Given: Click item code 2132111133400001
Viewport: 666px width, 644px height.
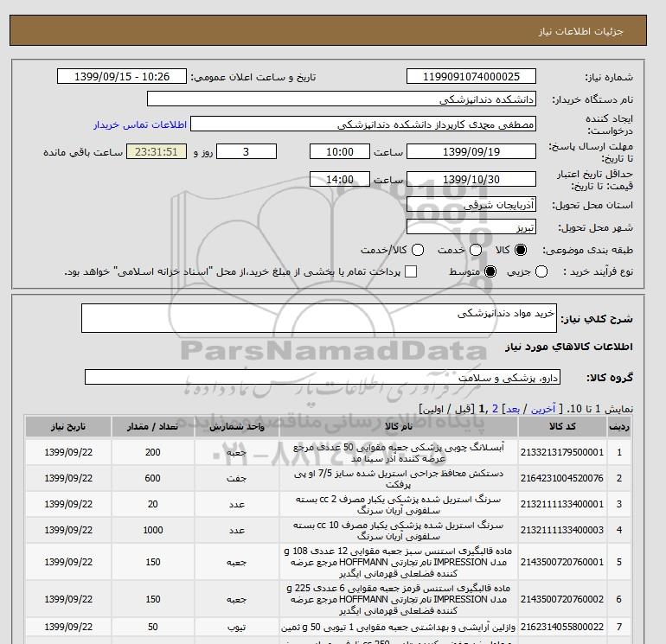Looking at the screenshot, I should (x=562, y=504).
